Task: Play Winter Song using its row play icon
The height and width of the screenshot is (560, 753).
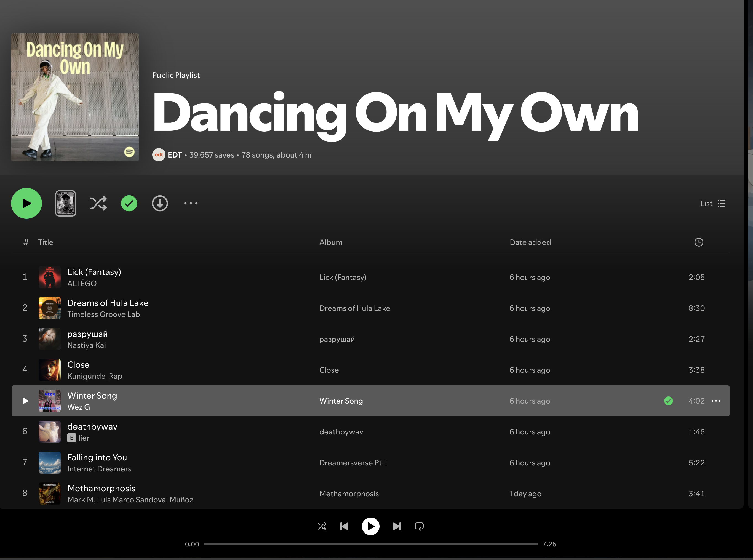Action: click(x=25, y=401)
